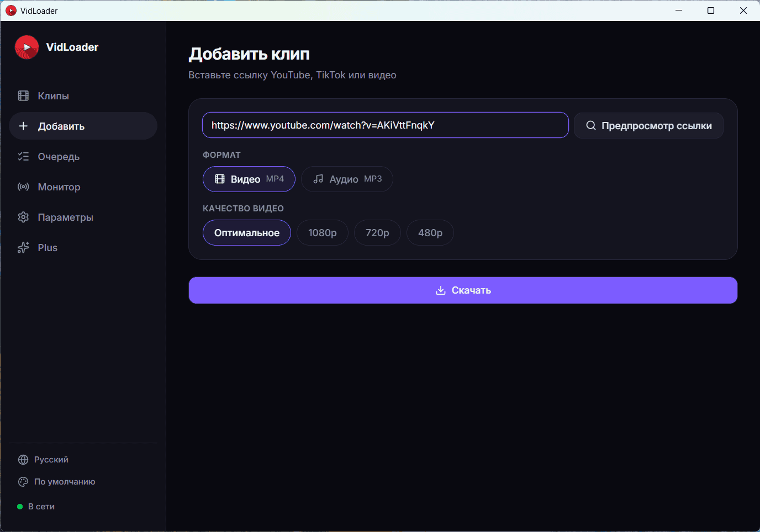
Task: Click the Добавить клип heading
Action: 249,54
